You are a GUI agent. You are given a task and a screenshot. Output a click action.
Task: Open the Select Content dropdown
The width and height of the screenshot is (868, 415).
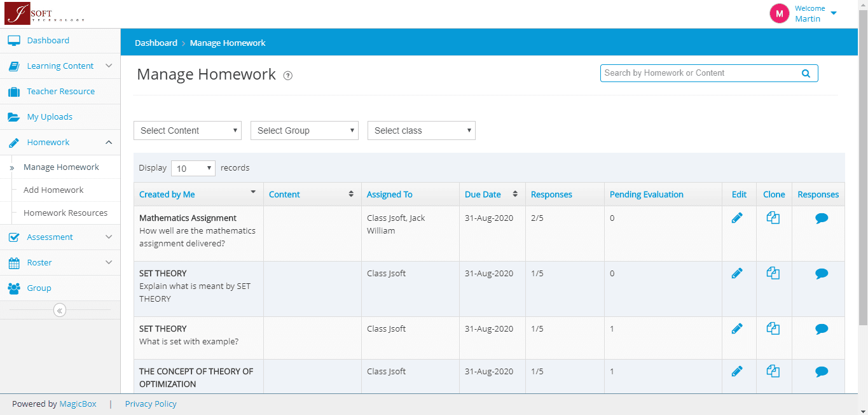coord(188,130)
